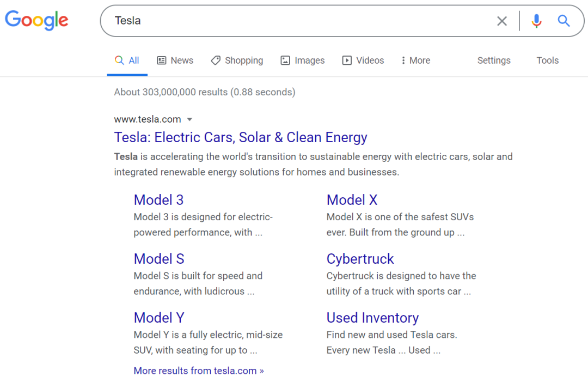Screen dimensions: 588x382
Task: Open the News tab
Action: (175, 60)
